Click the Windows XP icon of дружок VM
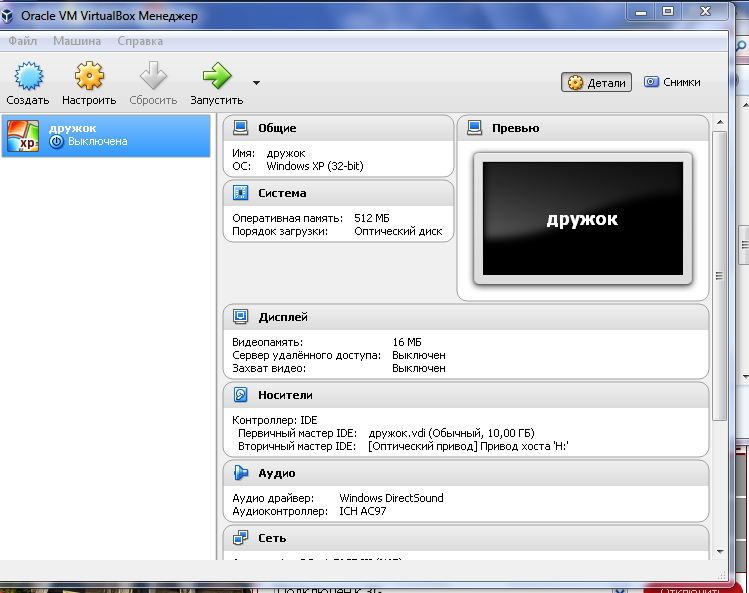Screen dimensions: 749x593 click(23, 136)
